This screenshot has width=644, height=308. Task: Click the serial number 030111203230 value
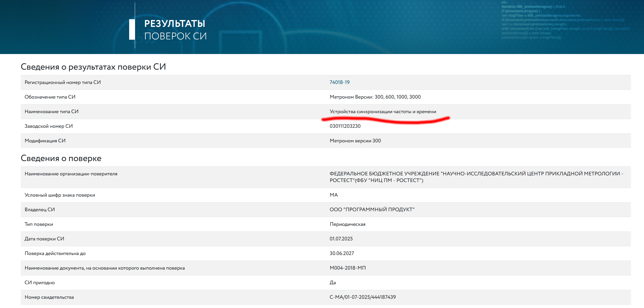click(x=345, y=126)
